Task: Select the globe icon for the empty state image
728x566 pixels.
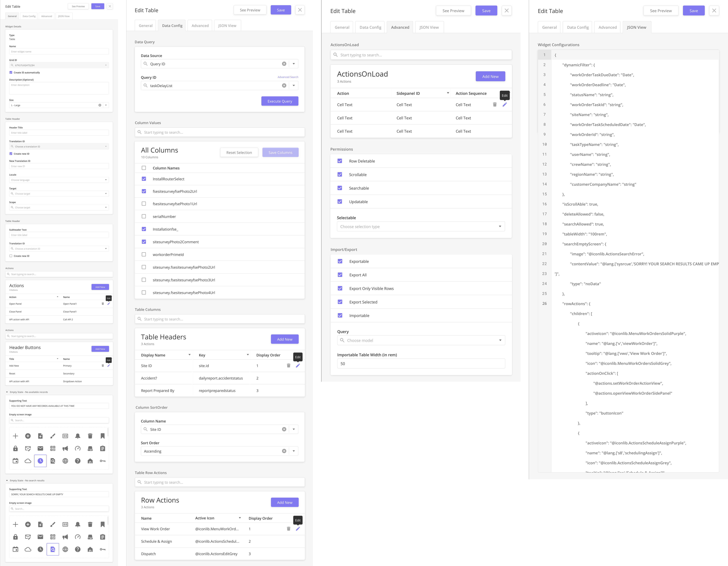Action: 65,461
